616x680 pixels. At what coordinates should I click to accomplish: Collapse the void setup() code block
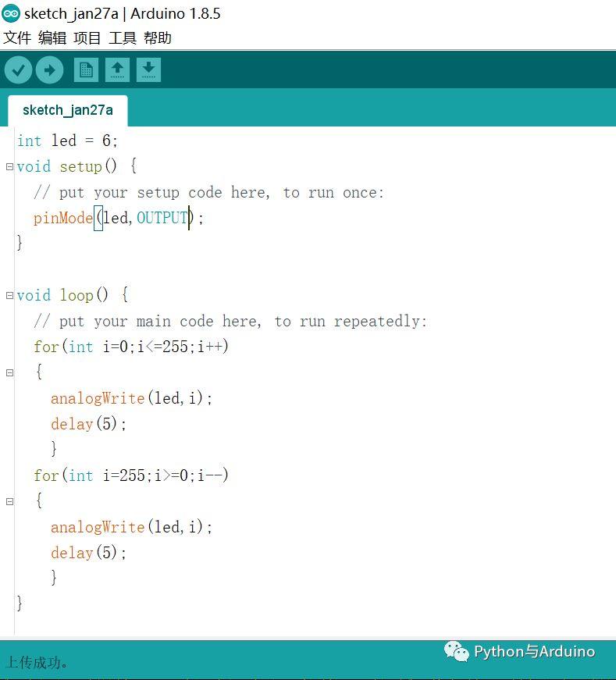pyautogui.click(x=9, y=166)
